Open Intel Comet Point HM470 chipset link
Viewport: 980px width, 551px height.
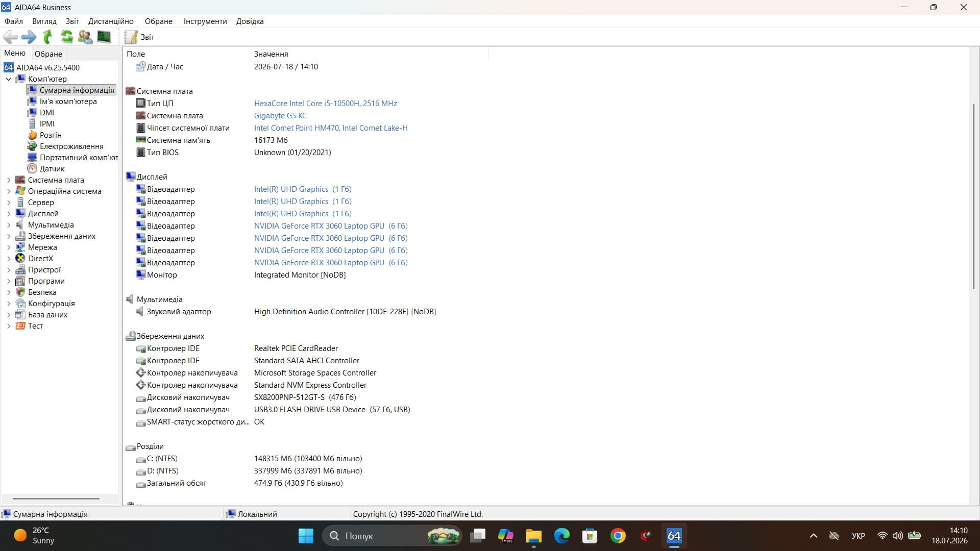(x=331, y=128)
